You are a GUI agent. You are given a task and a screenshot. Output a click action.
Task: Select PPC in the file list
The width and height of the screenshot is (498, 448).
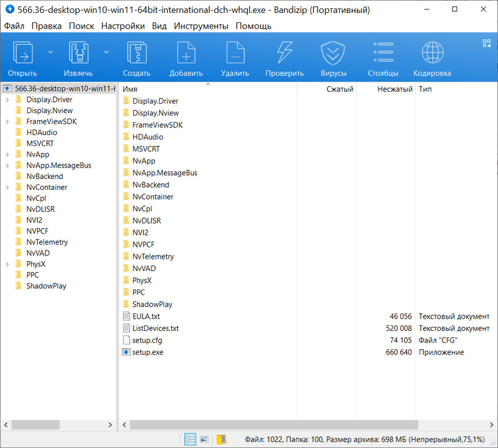coord(138,292)
